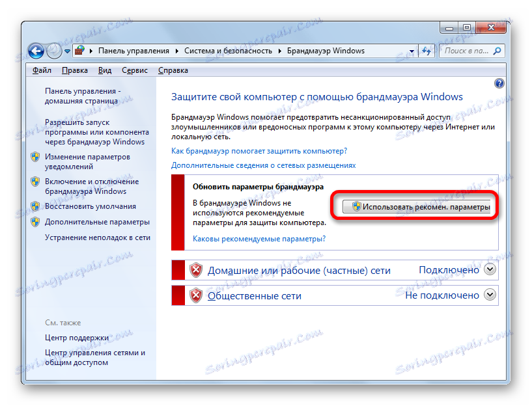
Task: Click the Control Panel icon in address bar
Action: [x=79, y=51]
